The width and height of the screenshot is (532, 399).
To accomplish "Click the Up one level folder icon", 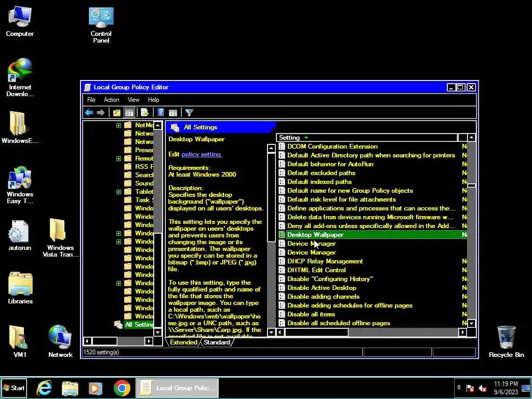I will 117,113.
